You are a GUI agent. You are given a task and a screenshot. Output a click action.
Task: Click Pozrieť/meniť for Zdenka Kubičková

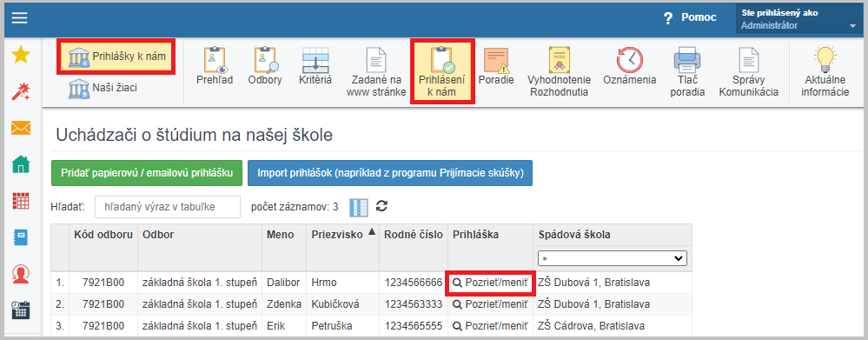click(490, 304)
